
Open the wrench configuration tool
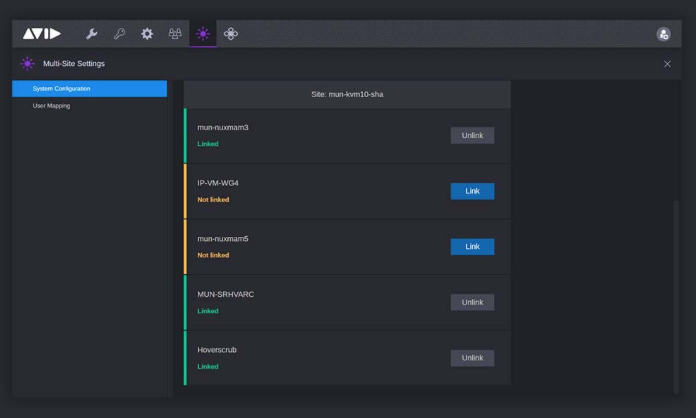[92, 34]
